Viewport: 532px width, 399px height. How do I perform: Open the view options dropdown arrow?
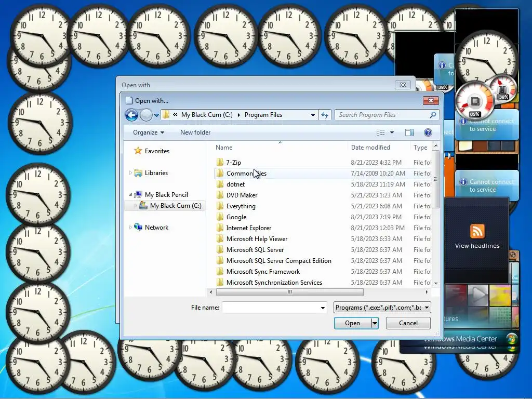click(392, 132)
